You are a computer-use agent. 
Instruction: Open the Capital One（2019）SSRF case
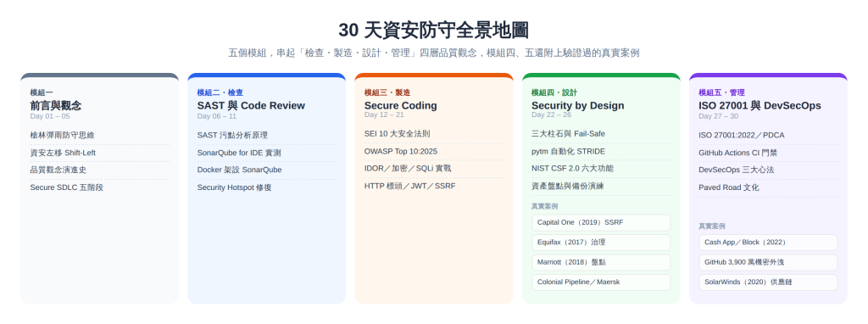pos(601,223)
